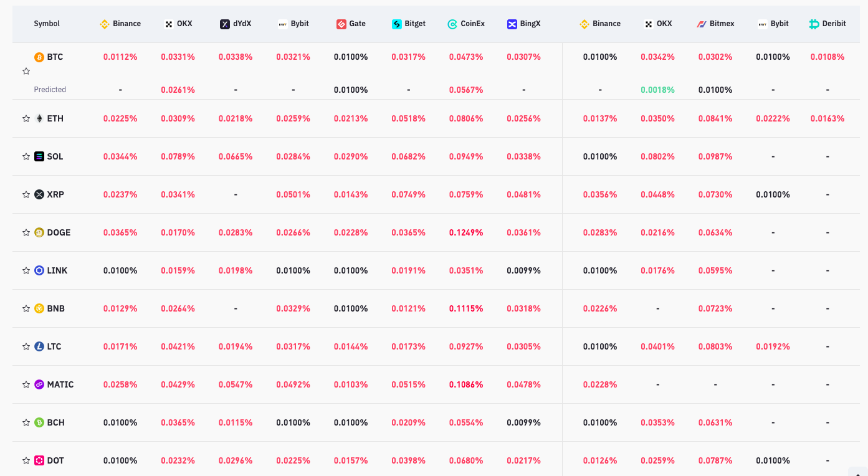Click the CoinEx exchange logo
868x476 pixels.
(x=452, y=24)
